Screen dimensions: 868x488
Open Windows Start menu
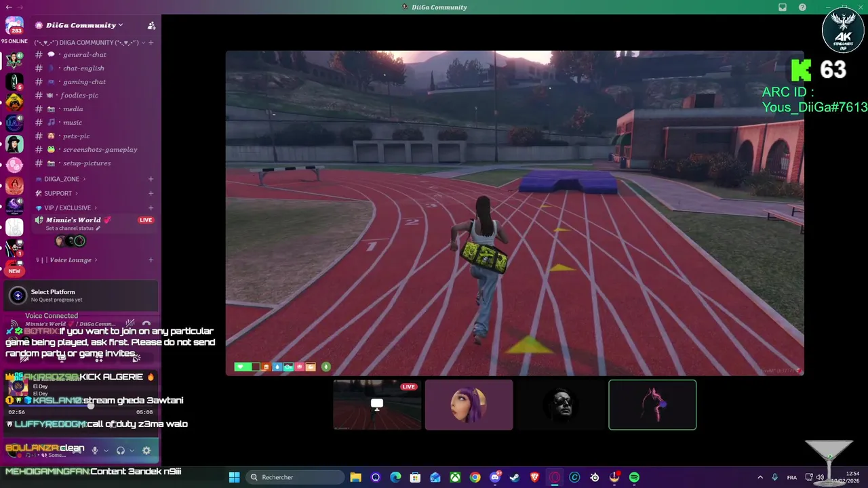234,477
